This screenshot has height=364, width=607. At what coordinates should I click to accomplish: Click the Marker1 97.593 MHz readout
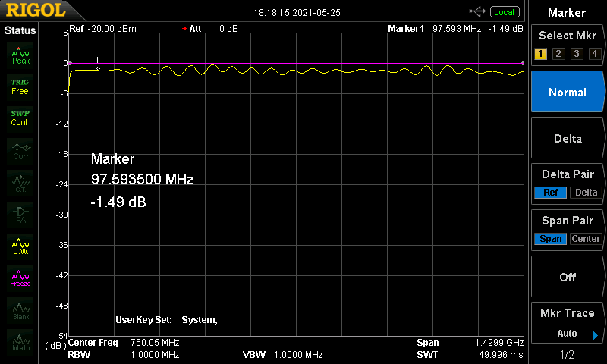click(455, 29)
